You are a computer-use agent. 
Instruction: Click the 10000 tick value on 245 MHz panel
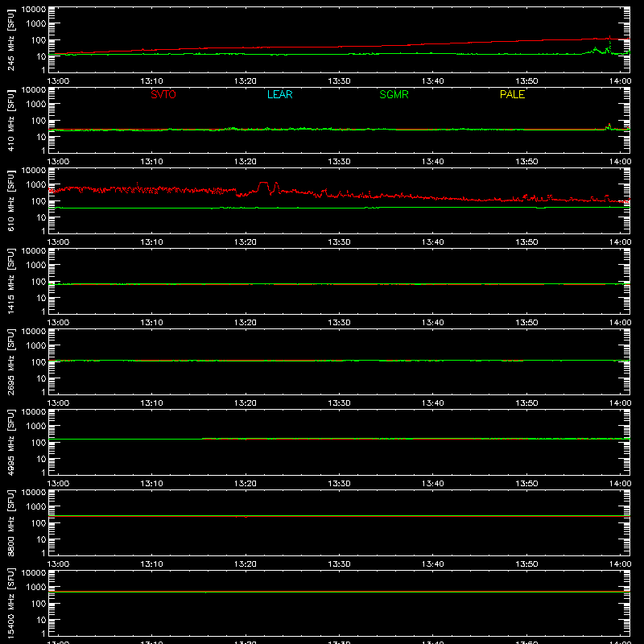point(34,10)
